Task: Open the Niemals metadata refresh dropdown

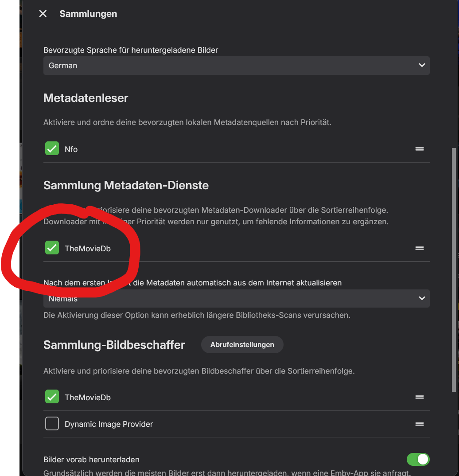Action: [x=236, y=298]
